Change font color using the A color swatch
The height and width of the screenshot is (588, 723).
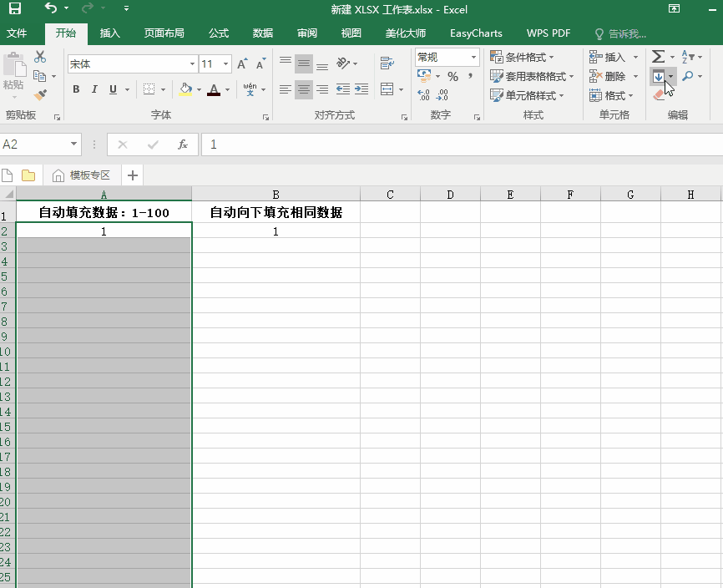coord(215,89)
